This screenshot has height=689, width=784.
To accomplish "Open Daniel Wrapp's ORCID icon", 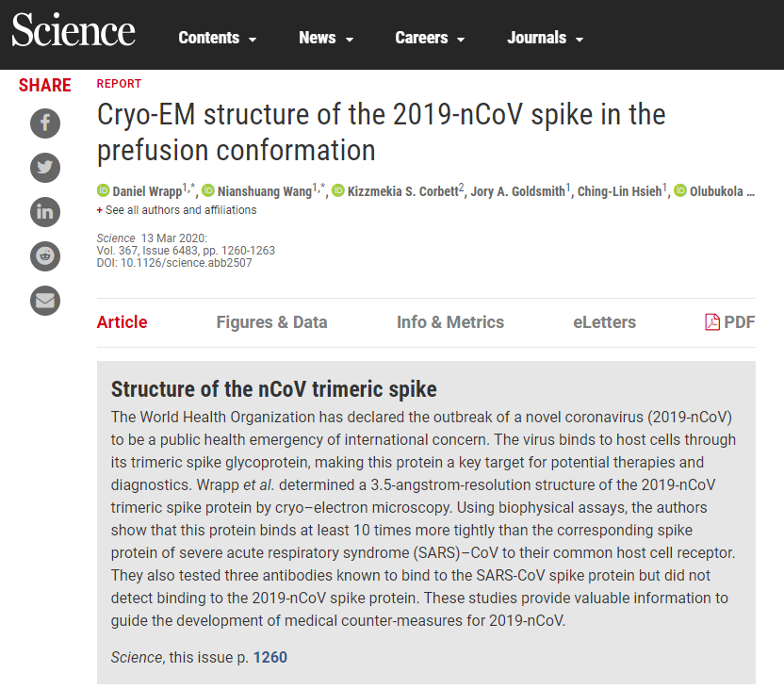I will [x=103, y=190].
